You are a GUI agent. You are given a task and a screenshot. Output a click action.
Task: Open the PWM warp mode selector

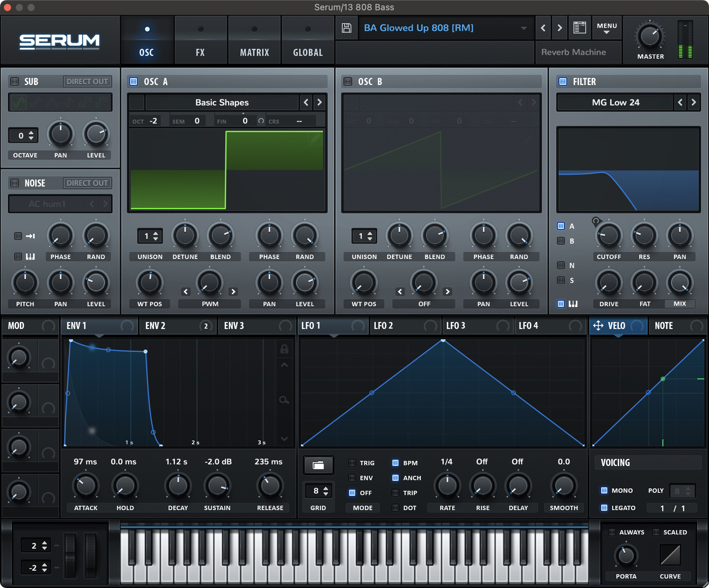(210, 304)
